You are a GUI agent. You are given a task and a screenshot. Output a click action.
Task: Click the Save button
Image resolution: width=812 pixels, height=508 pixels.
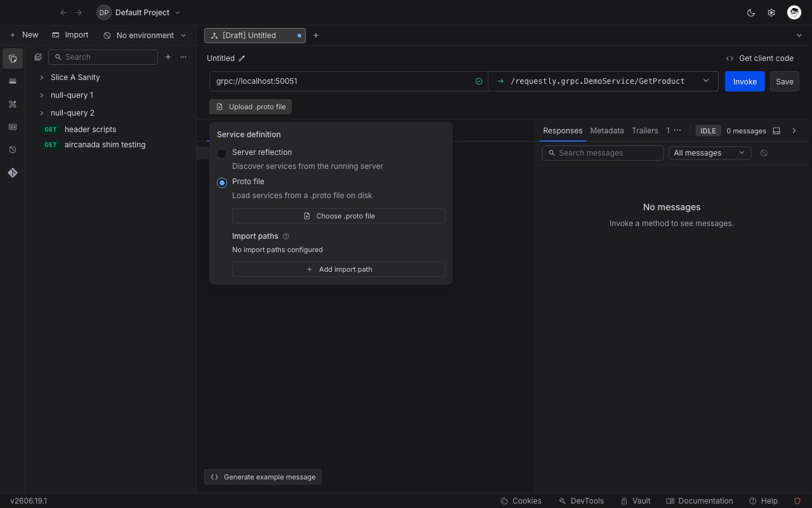click(785, 81)
